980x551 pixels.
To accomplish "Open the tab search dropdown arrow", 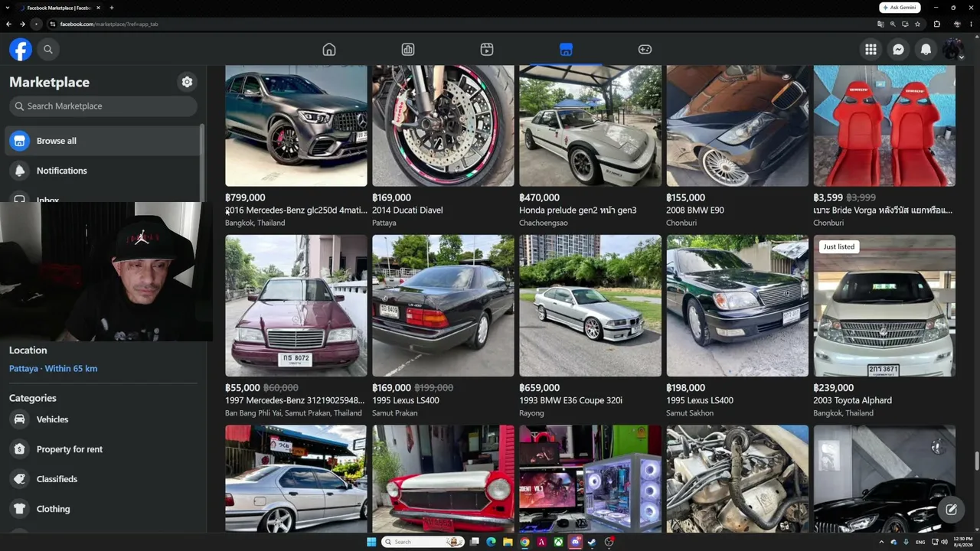I will 7,8.
